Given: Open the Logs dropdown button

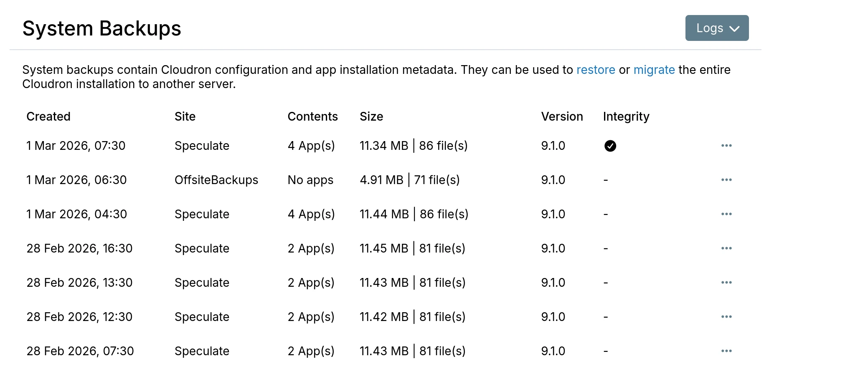Looking at the screenshot, I should coord(716,28).
